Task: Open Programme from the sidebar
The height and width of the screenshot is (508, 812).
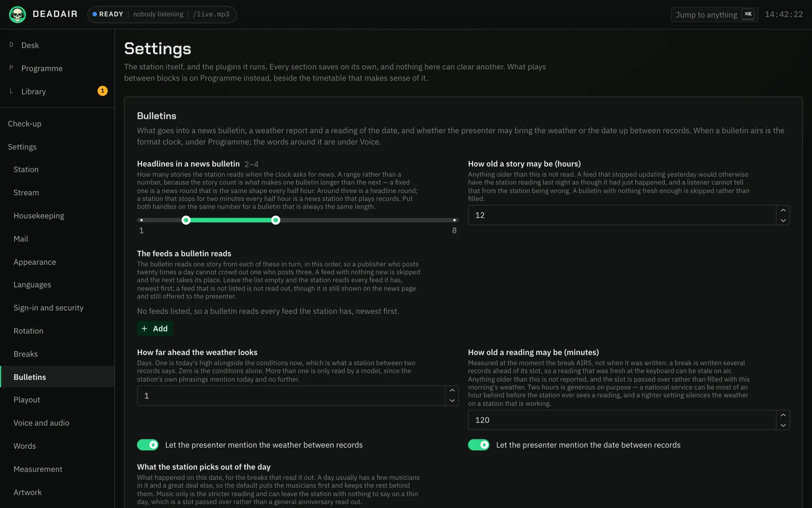Action: [57, 68]
